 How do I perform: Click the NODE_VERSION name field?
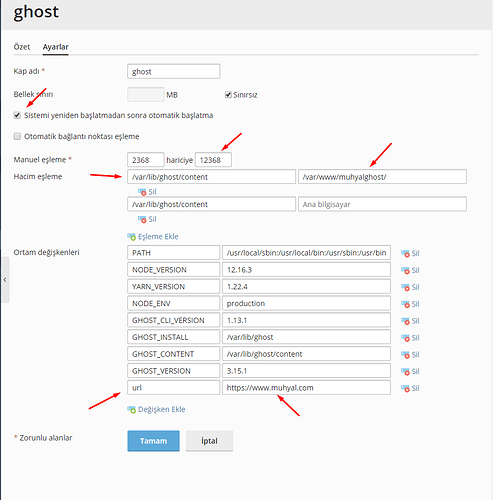pos(173,270)
